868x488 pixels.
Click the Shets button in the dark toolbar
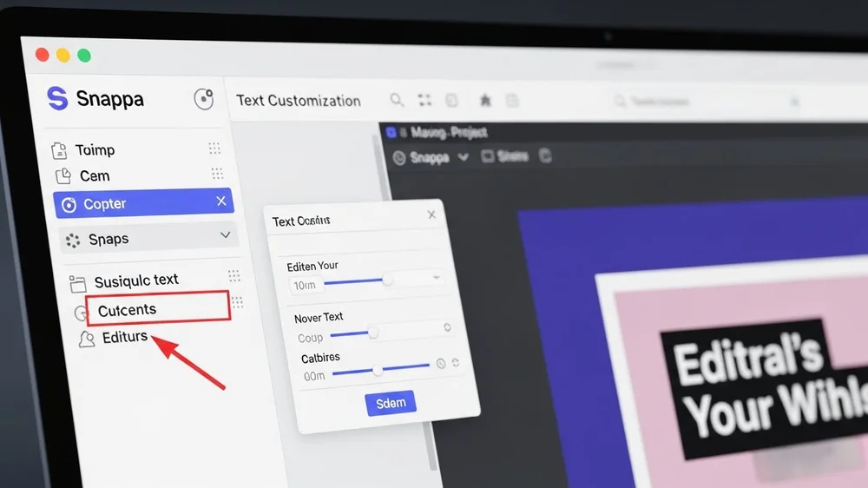(505, 156)
